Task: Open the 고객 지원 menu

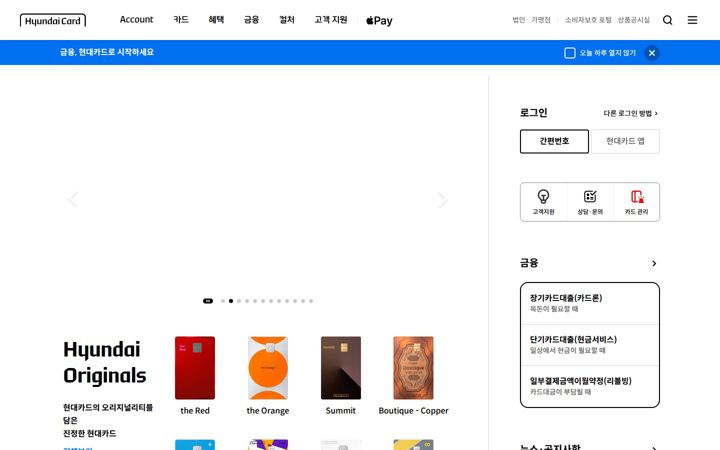Action: (331, 20)
